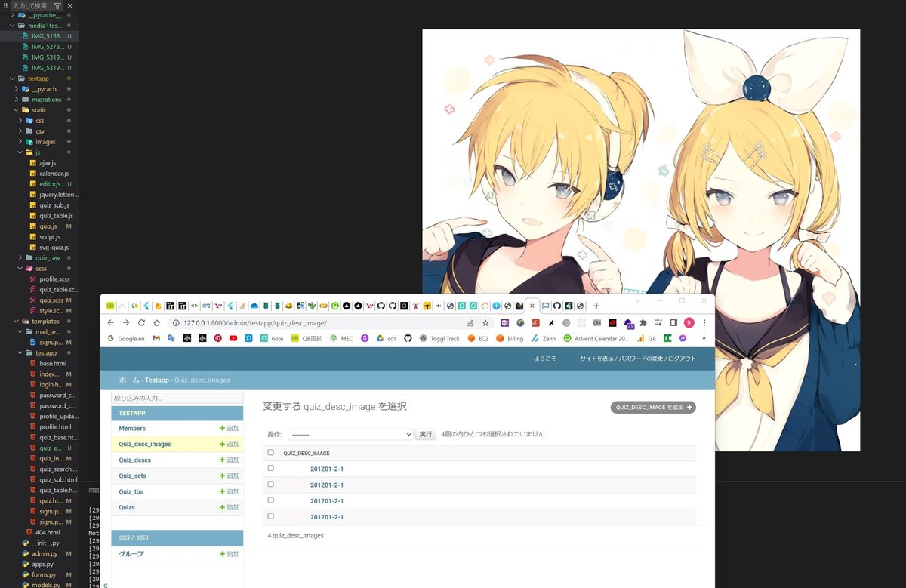The height and width of the screenshot is (588, 906).
Task: Click the サイトを表示 link
Action: click(x=596, y=359)
